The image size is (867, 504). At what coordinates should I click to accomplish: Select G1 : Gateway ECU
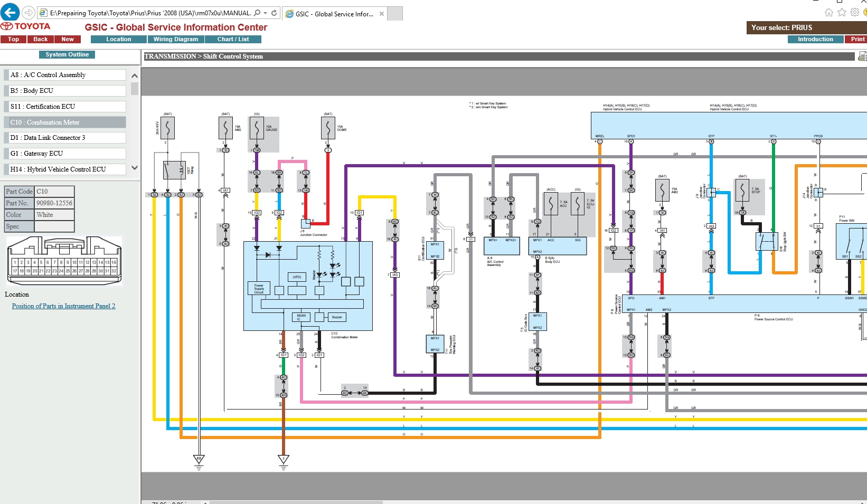(65, 154)
